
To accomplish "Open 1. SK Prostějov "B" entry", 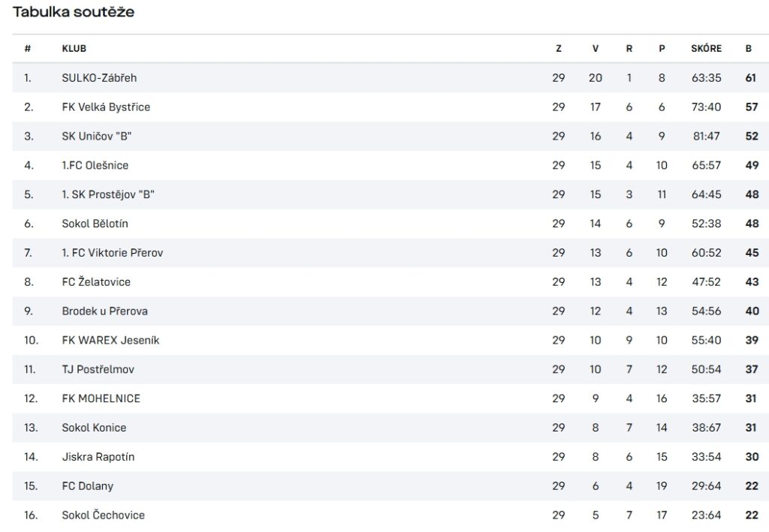I will point(108,194).
